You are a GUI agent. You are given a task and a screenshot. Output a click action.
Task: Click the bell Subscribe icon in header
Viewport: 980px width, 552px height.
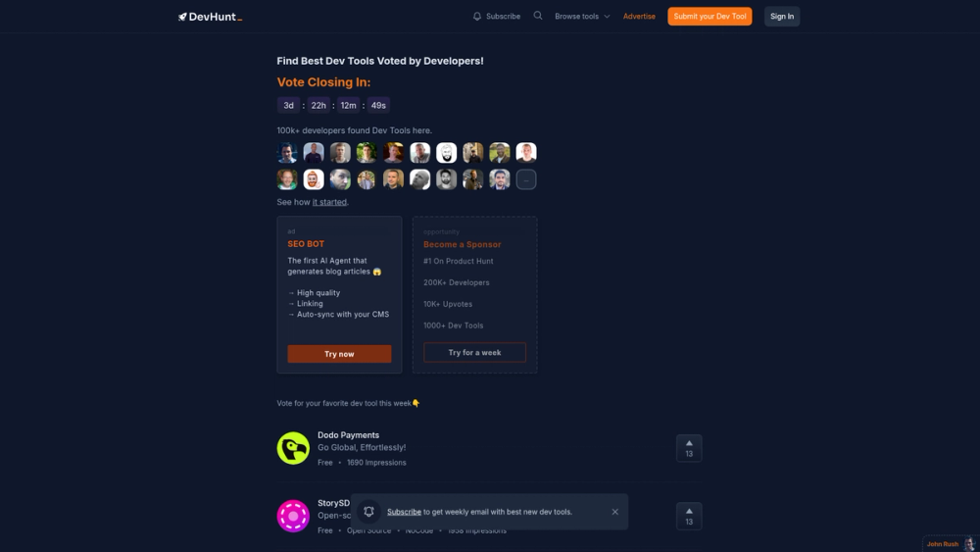[x=477, y=17]
